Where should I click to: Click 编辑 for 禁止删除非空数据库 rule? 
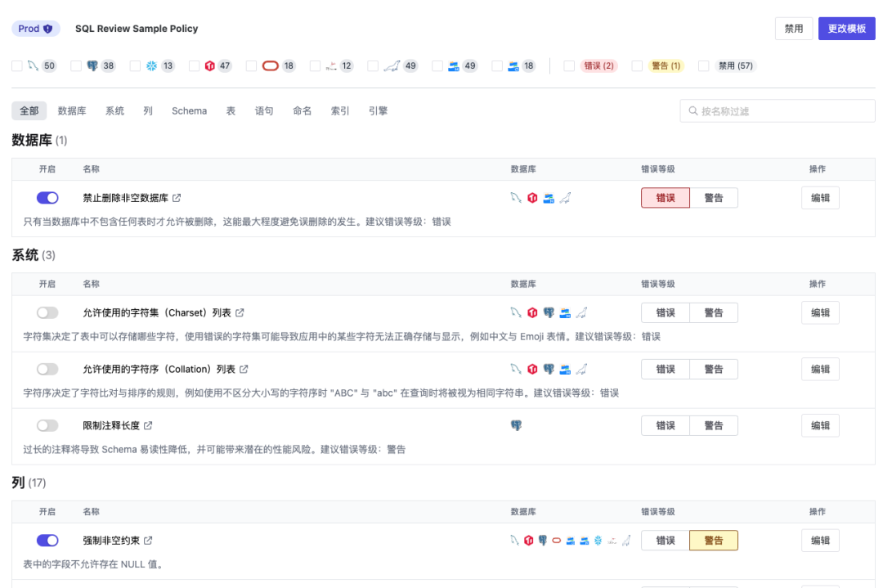pyautogui.click(x=820, y=198)
